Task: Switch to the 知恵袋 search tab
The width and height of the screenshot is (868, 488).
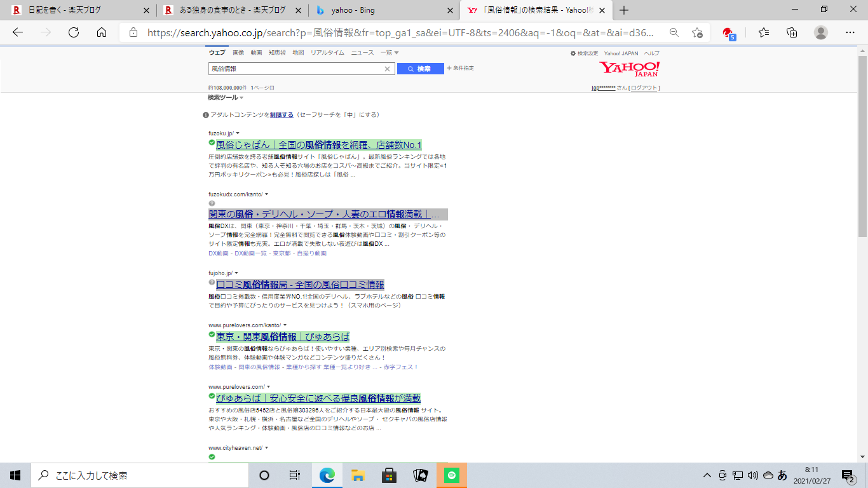Action: click(277, 53)
